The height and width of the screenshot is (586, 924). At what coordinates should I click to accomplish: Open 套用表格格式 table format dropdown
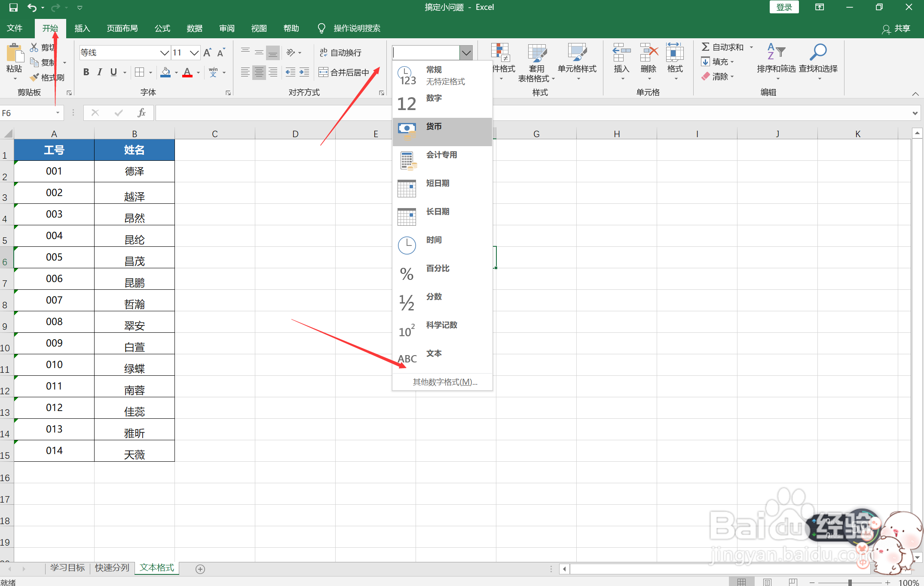[x=536, y=63]
